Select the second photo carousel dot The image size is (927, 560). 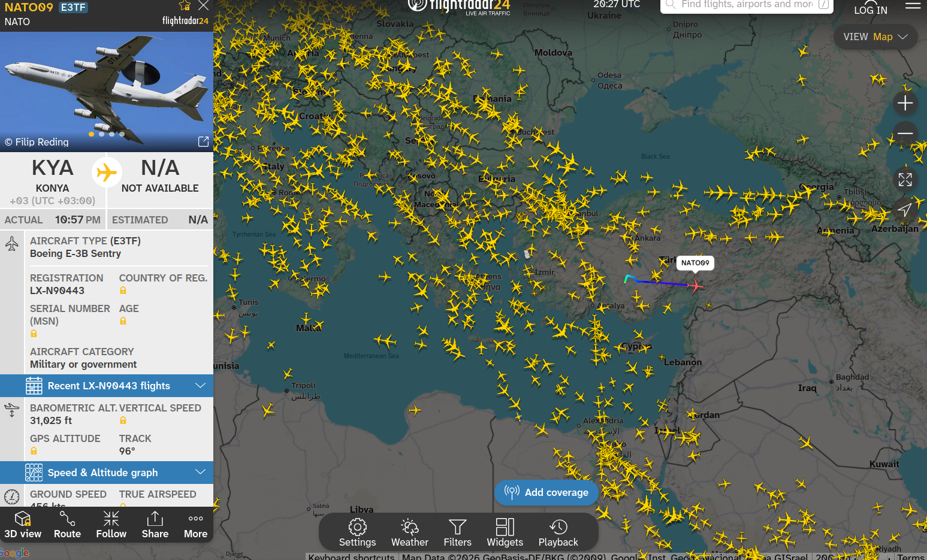(102, 134)
